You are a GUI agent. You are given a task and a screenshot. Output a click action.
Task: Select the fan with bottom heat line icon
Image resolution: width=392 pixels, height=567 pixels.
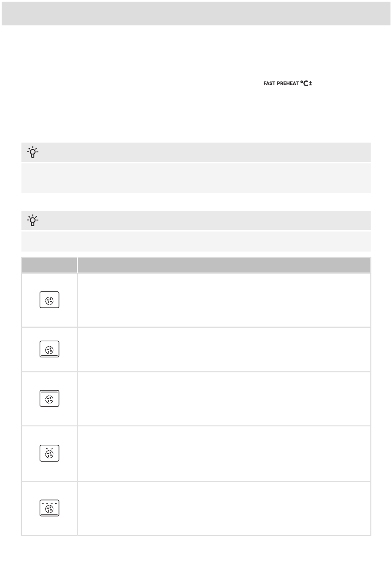pyautogui.click(x=50, y=349)
